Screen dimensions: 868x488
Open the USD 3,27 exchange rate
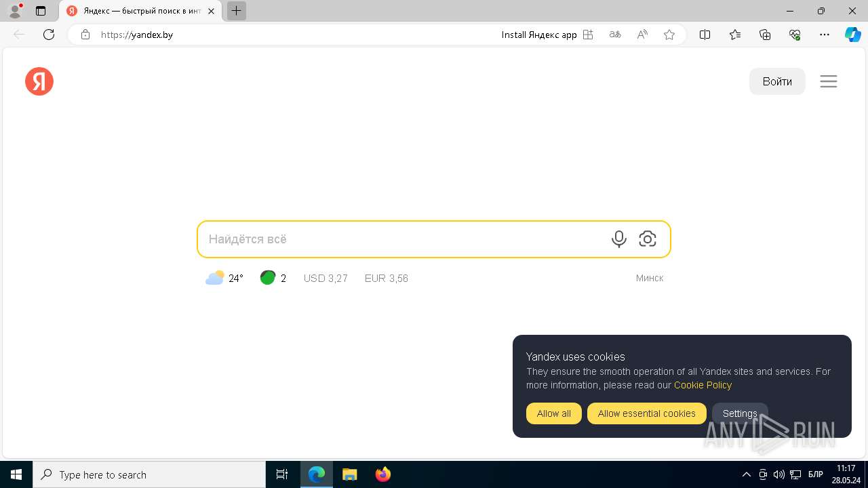point(325,278)
